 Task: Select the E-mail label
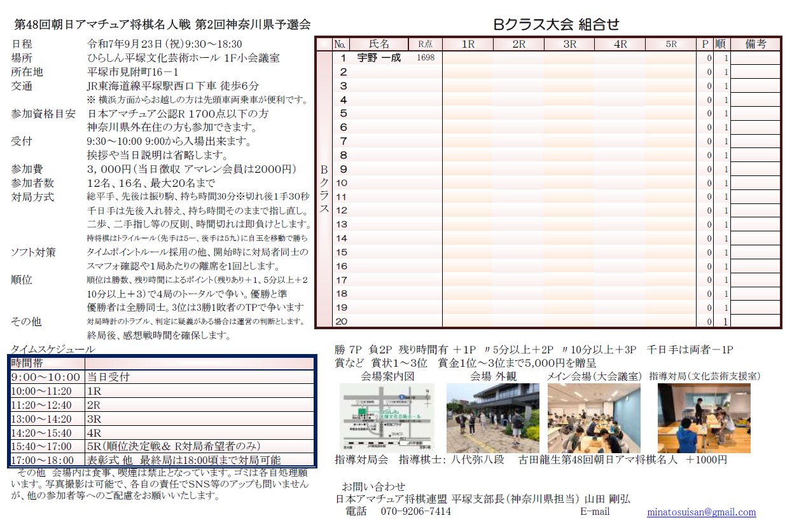tap(595, 512)
